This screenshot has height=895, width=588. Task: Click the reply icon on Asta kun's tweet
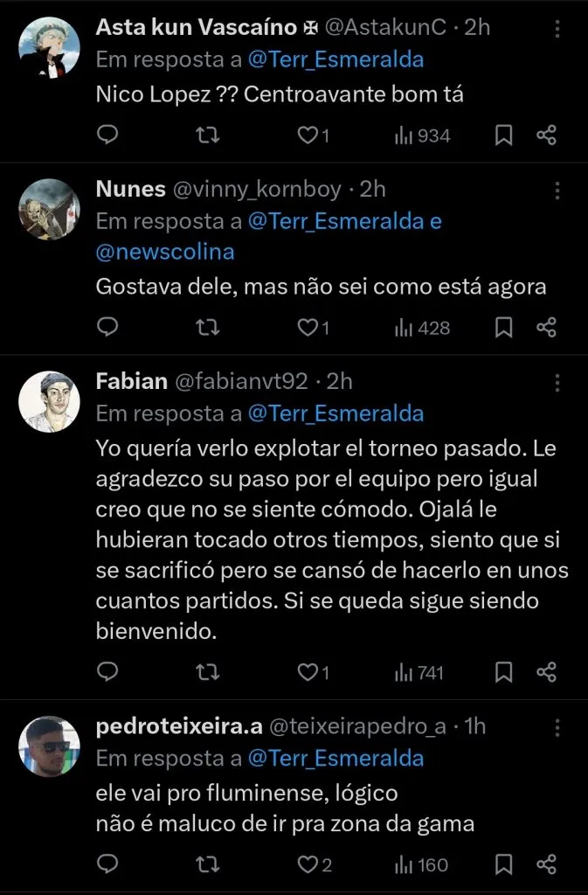pyautogui.click(x=107, y=135)
